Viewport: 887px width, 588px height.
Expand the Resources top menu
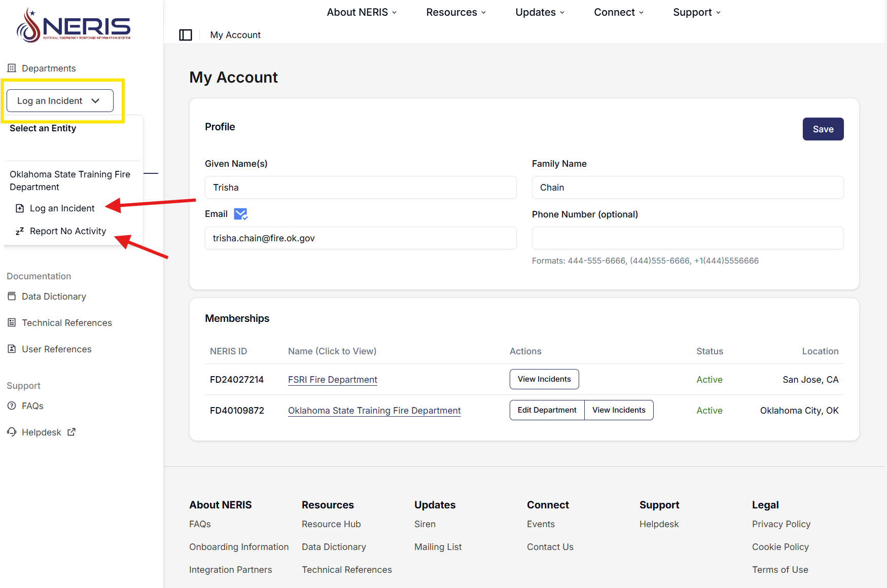click(x=456, y=12)
